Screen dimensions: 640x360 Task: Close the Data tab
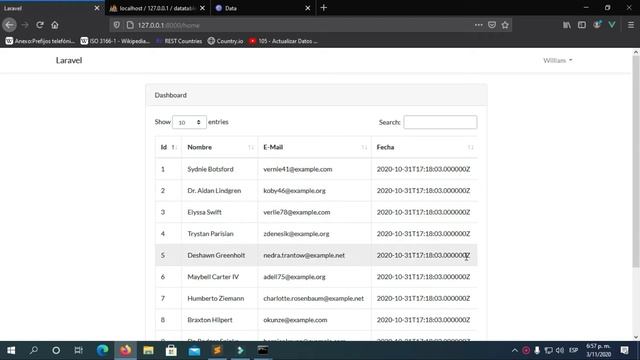click(x=308, y=8)
